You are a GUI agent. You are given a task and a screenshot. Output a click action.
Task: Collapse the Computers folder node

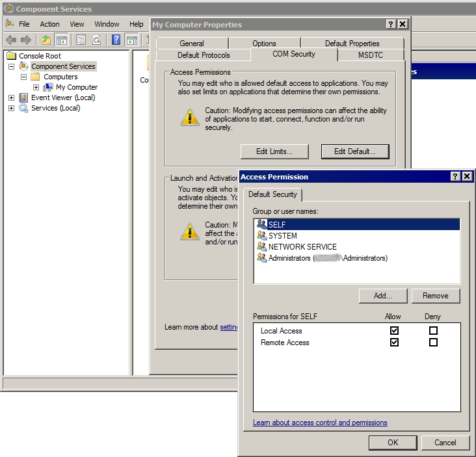coord(24,77)
